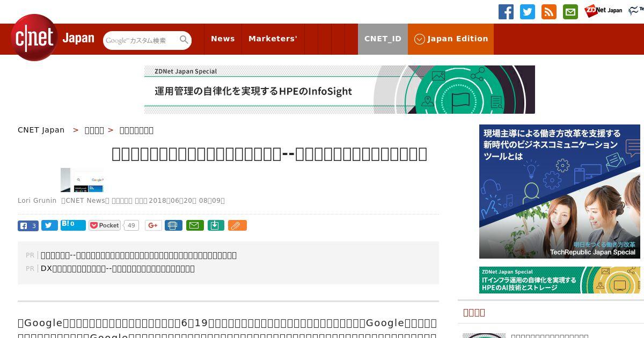The image size is (644, 338).
Task: Open the HPE InfoSight banner ad
Action: pyautogui.click(x=339, y=90)
